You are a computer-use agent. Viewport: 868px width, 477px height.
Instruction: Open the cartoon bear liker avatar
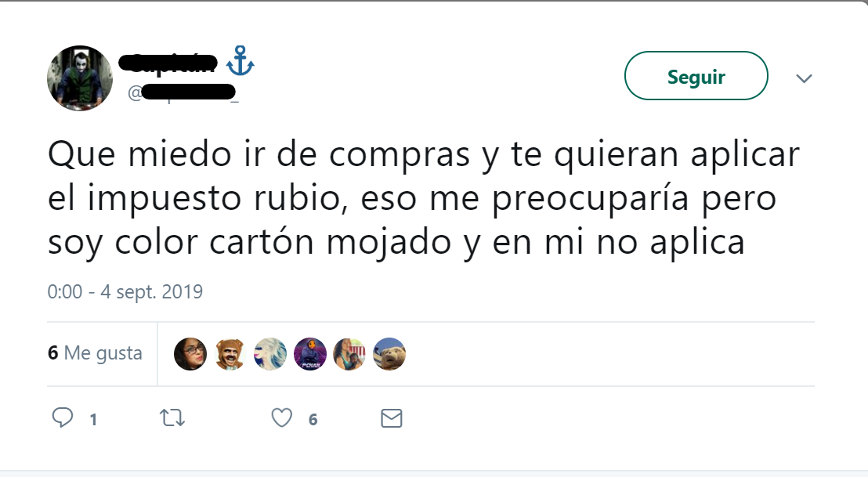pyautogui.click(x=230, y=353)
